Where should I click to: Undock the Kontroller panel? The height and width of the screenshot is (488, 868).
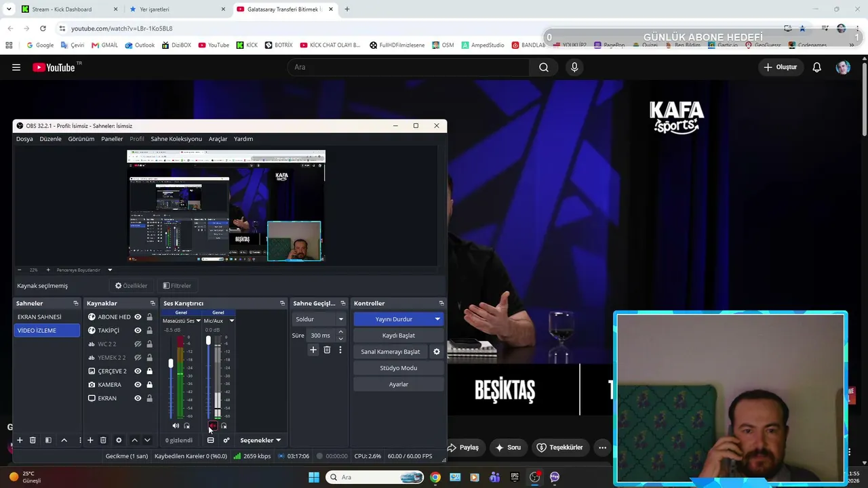[441, 303]
